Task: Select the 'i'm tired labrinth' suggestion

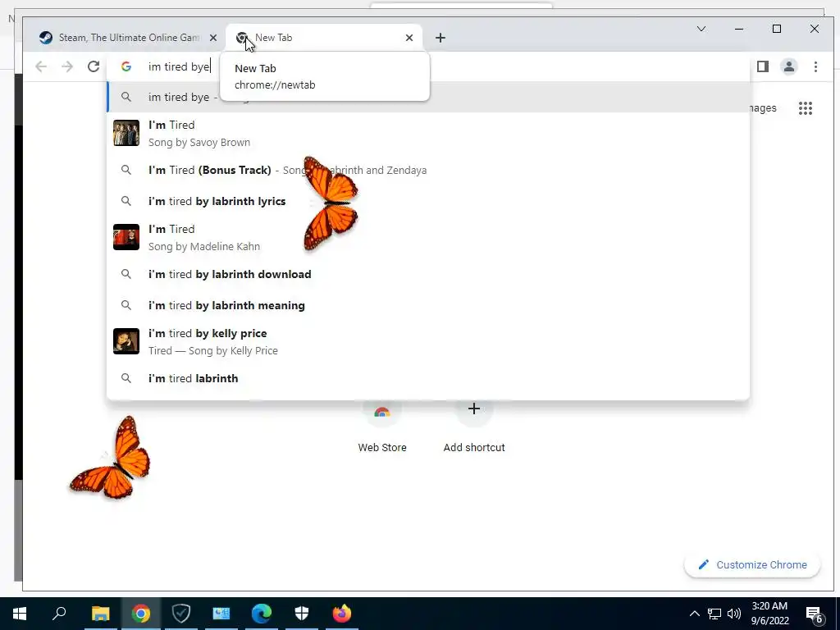Action: (427, 377)
